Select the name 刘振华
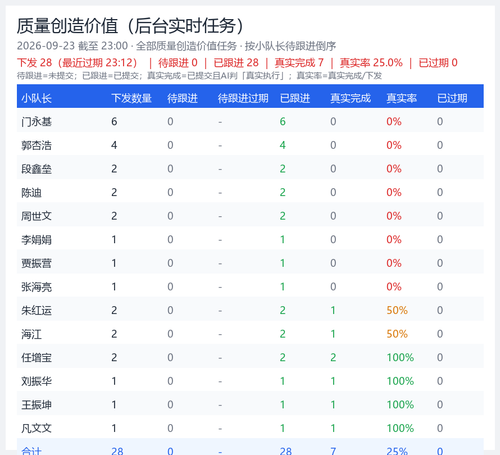The height and width of the screenshot is (455, 500). click(36, 381)
